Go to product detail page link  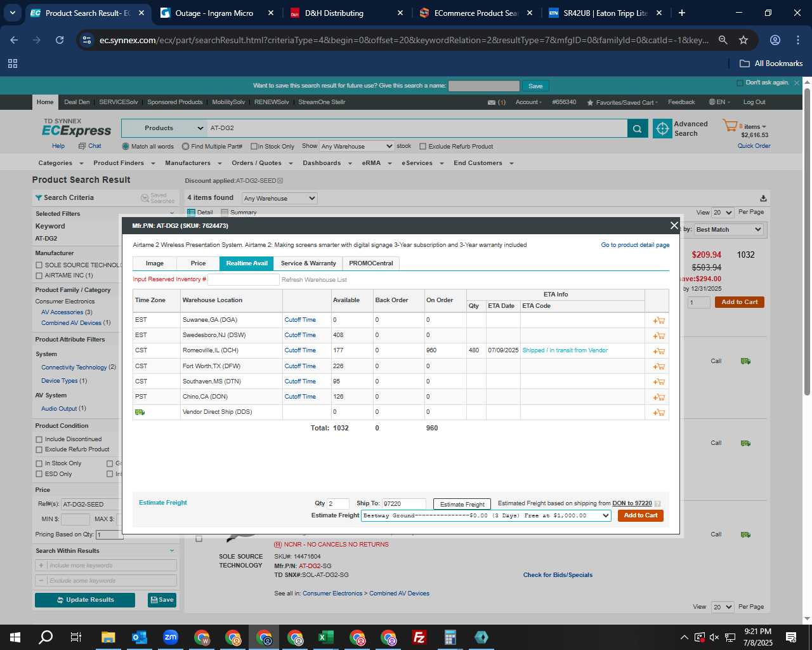pyautogui.click(x=635, y=245)
